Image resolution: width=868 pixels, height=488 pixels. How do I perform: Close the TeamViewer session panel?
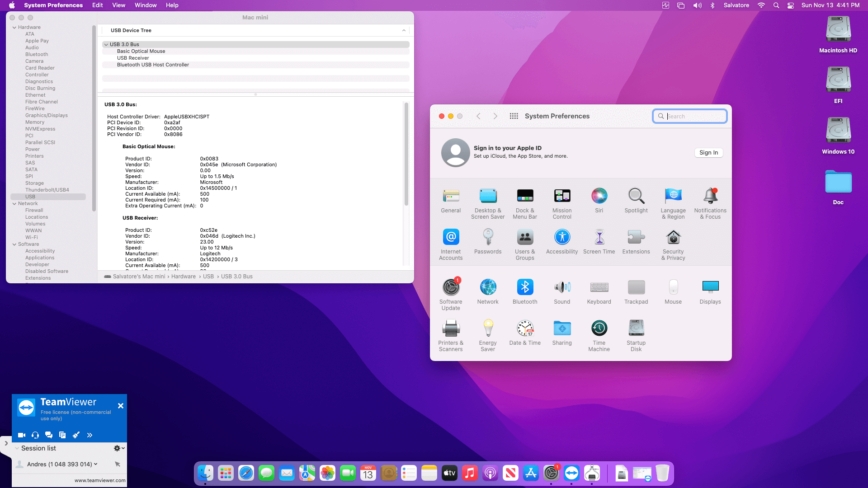tap(121, 406)
